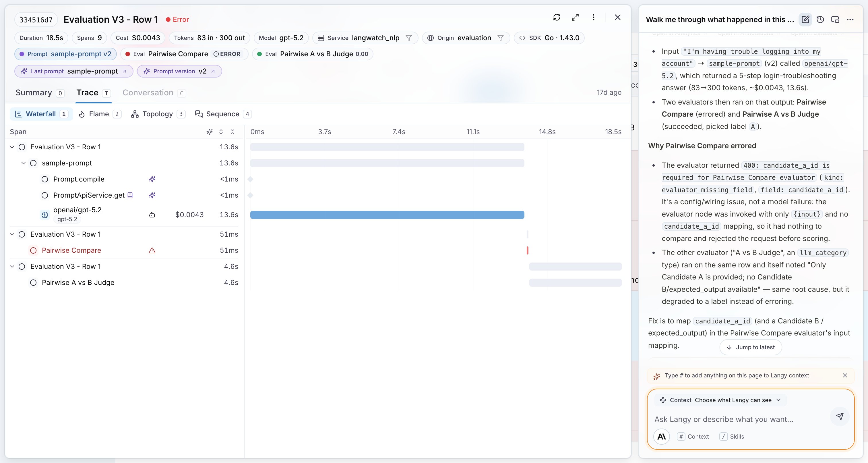Collapse all spans icon in Span header

click(x=232, y=132)
